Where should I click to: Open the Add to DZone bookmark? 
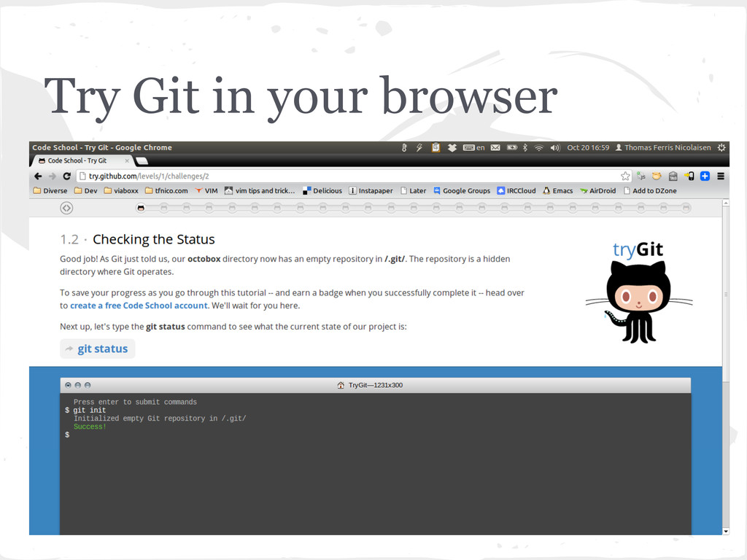click(650, 191)
